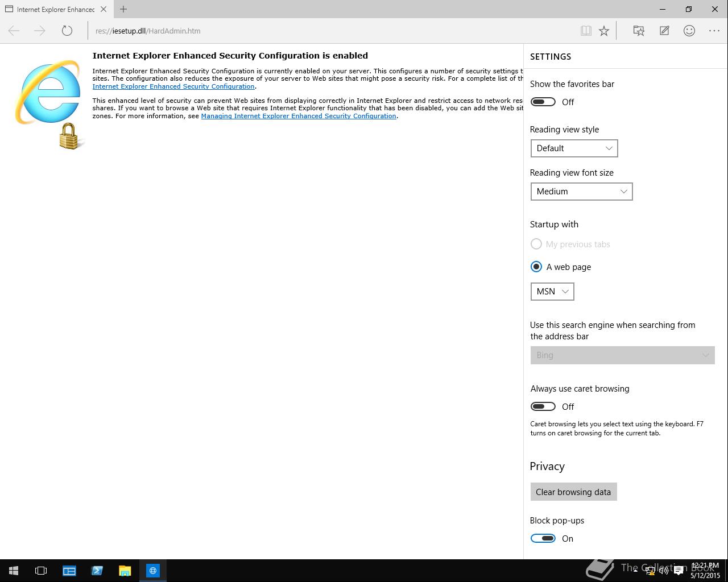Open the Windows Start menu
The height and width of the screenshot is (582, 728).
point(14,571)
